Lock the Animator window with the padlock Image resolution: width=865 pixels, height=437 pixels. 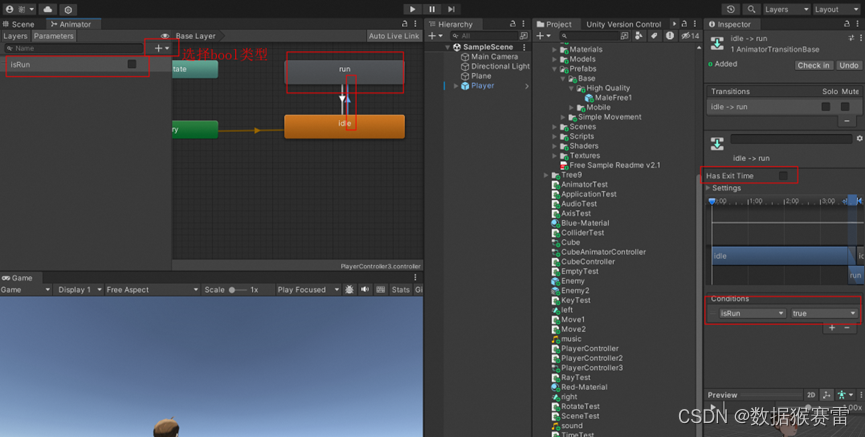click(x=404, y=24)
